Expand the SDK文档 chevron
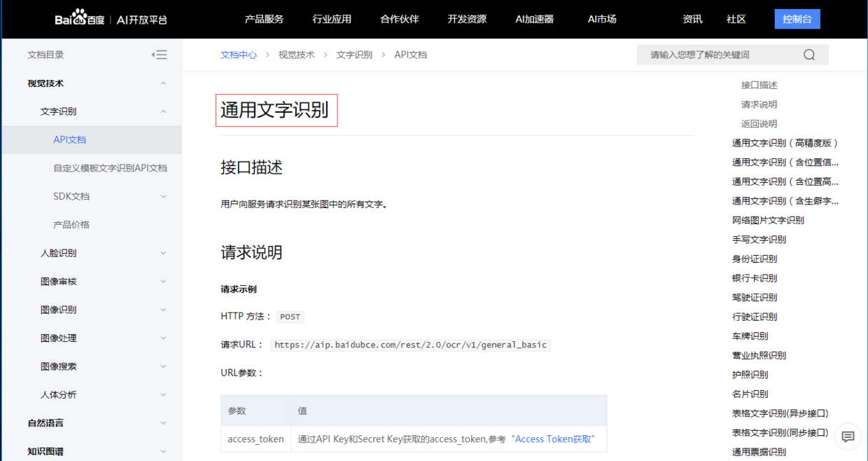 [x=163, y=196]
